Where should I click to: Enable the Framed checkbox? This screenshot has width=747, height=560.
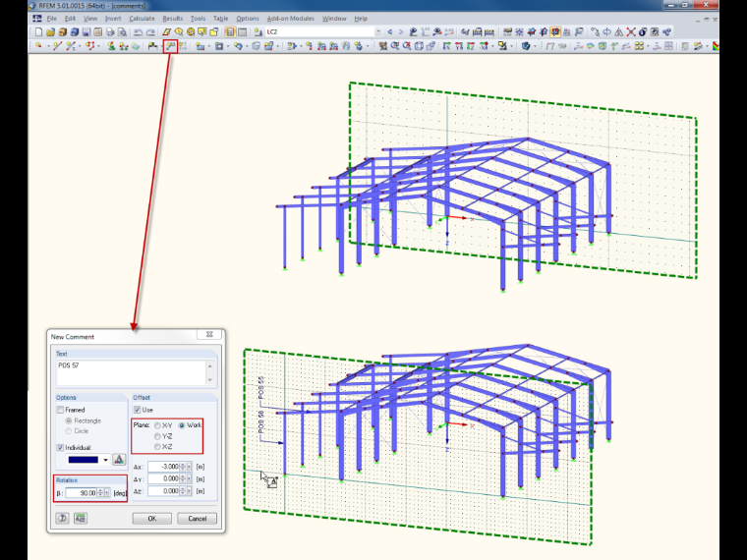61,410
